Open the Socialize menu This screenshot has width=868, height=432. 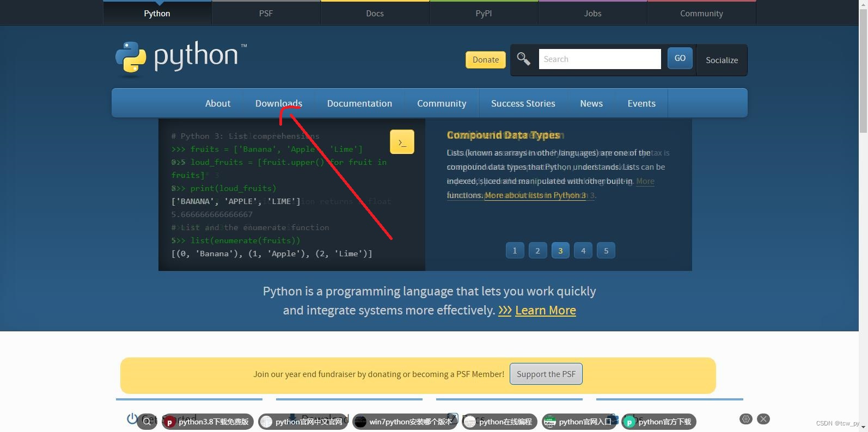click(722, 60)
